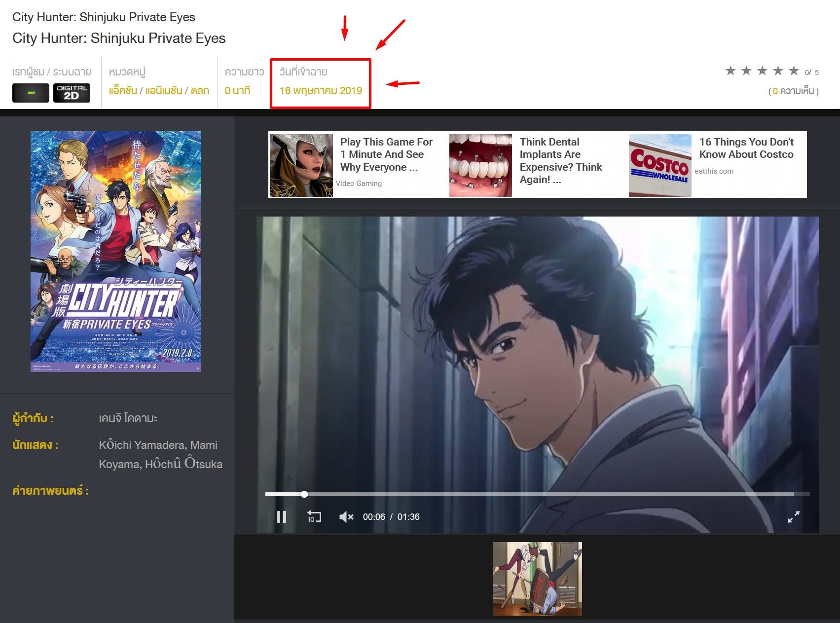Click the video elapsed time 00:06
Image resolution: width=840 pixels, height=623 pixels.
tap(374, 517)
